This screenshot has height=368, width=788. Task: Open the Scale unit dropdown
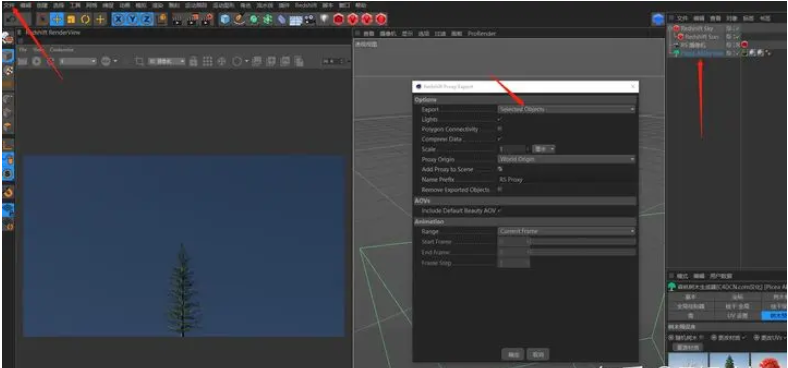coord(544,149)
